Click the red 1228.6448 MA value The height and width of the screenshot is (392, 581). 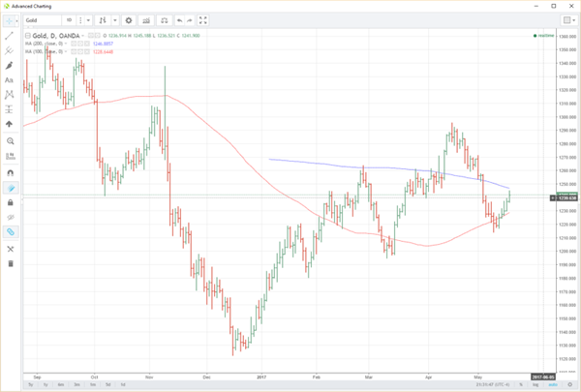[x=103, y=52]
